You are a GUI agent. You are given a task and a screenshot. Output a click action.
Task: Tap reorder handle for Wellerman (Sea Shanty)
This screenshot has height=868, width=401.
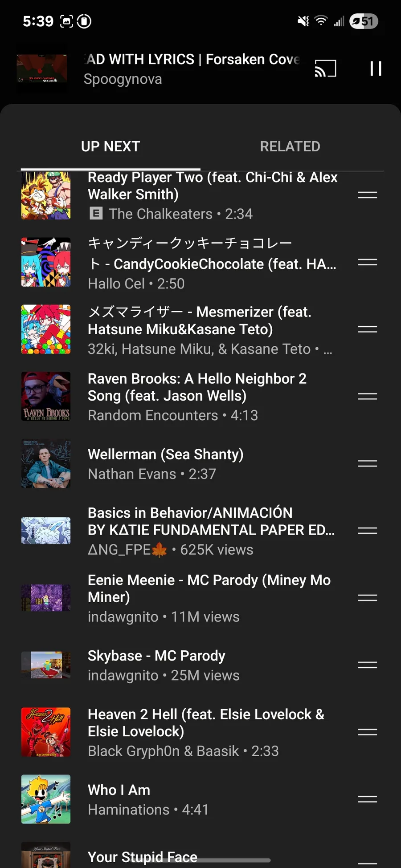pos(368,463)
